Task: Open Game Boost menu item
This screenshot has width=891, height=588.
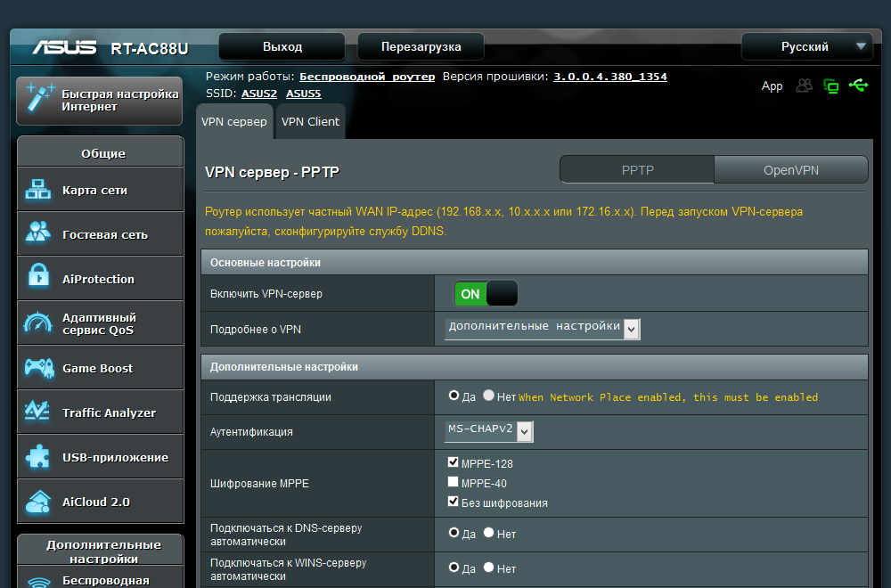Action: point(101,368)
